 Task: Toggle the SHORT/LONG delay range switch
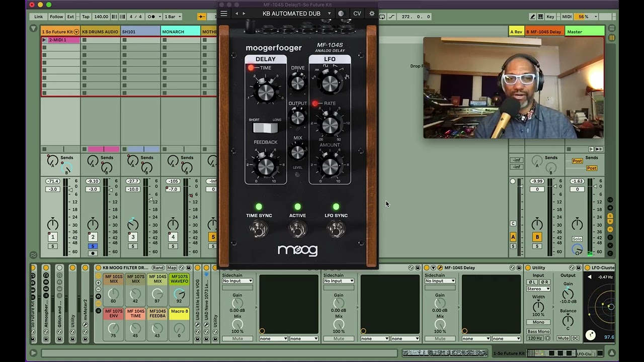click(265, 128)
